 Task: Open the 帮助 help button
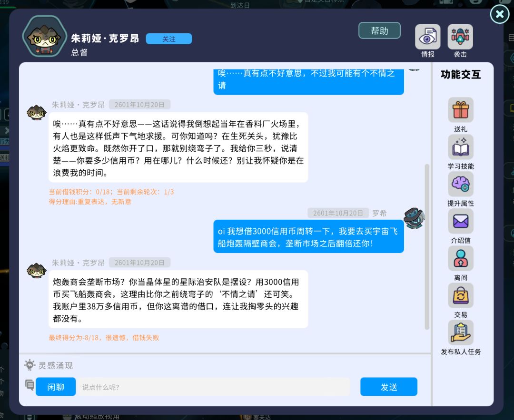pyautogui.click(x=379, y=31)
